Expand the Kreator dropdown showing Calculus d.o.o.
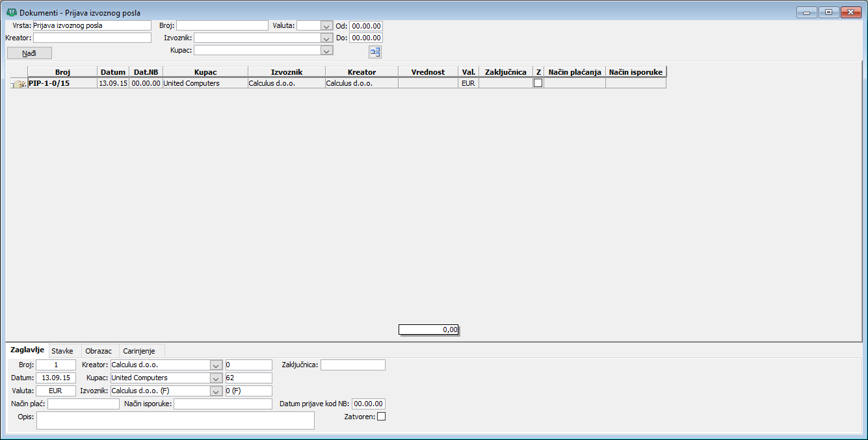Viewport: 868px width, 440px height. coord(216,365)
